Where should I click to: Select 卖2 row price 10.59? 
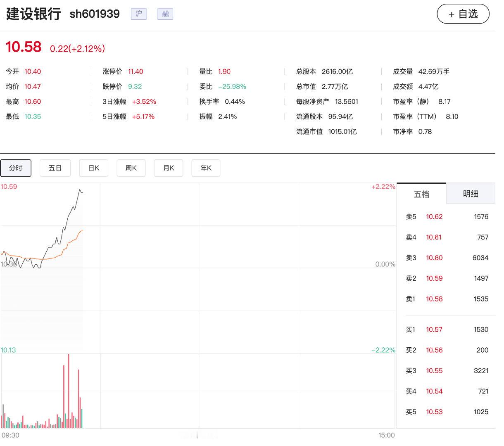tap(434, 278)
